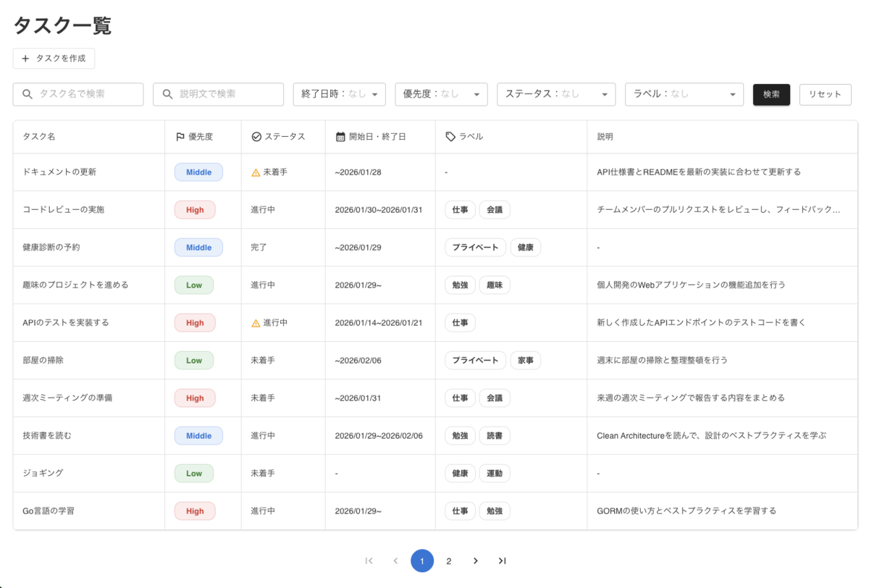Open the 趣味のプロジェクトを進める task name
Screen dimensions: 869x588
(x=75, y=285)
